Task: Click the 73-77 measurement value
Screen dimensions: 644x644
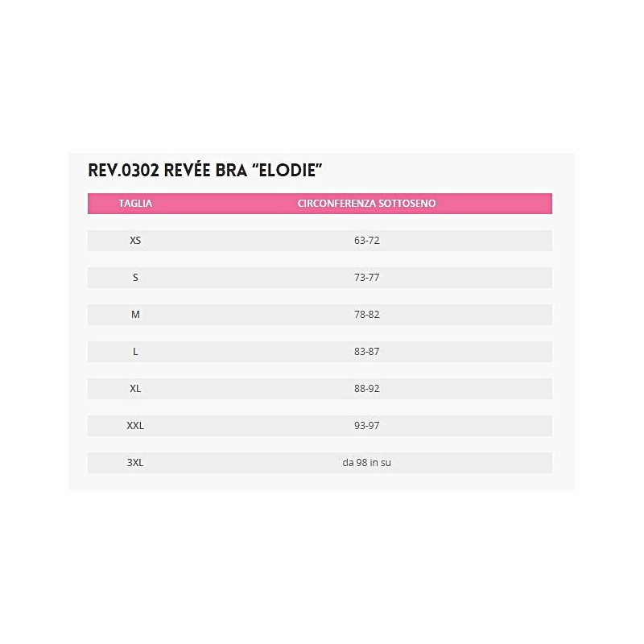Action: pos(366,278)
